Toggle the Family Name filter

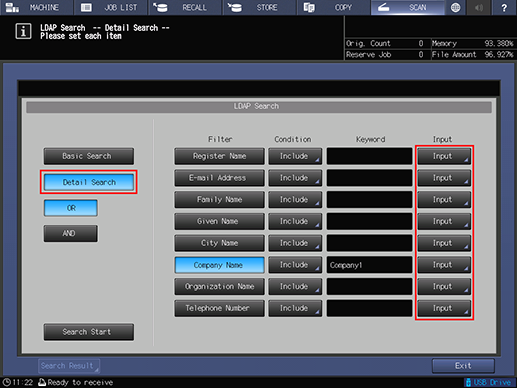(x=219, y=200)
